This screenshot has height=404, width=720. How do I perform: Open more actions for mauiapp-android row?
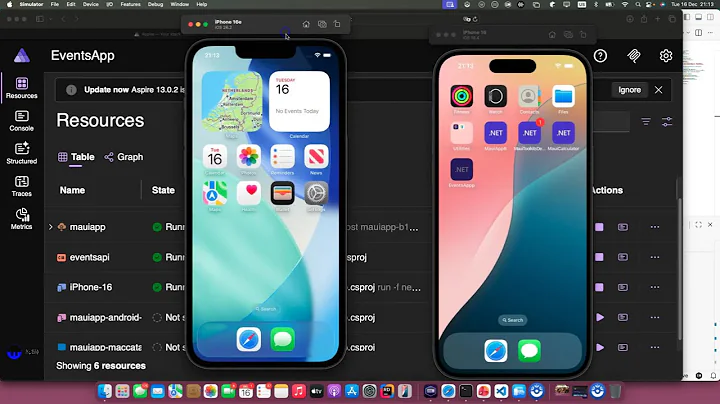[x=655, y=317]
